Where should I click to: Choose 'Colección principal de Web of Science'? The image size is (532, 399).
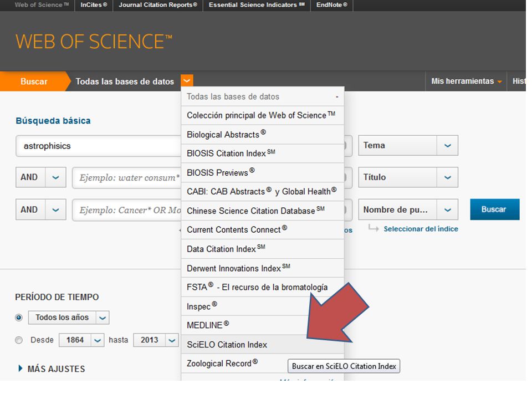[263, 115]
